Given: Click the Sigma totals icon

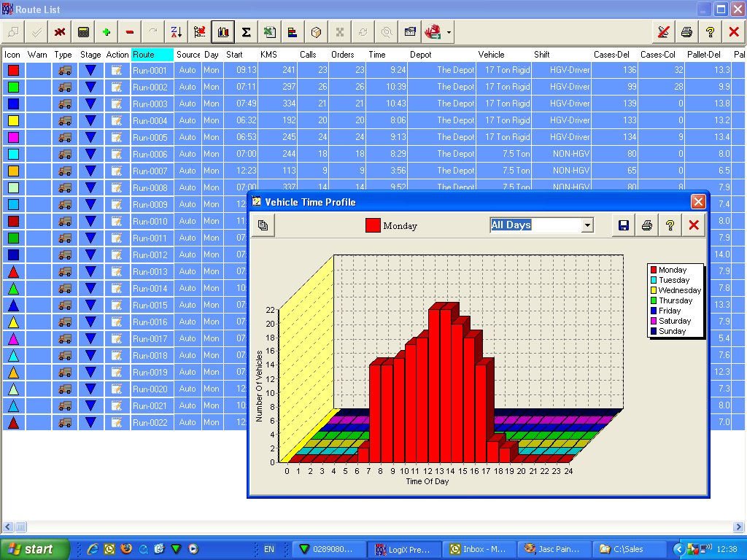Looking at the screenshot, I should pyautogui.click(x=246, y=32).
